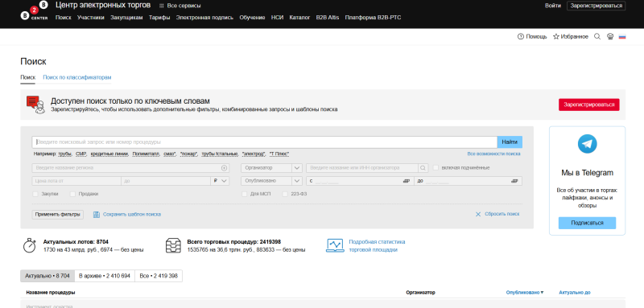The height and width of the screenshot is (308, 644).
Task: Open the 'Все возможности поиска' link
Action: [x=493, y=154]
